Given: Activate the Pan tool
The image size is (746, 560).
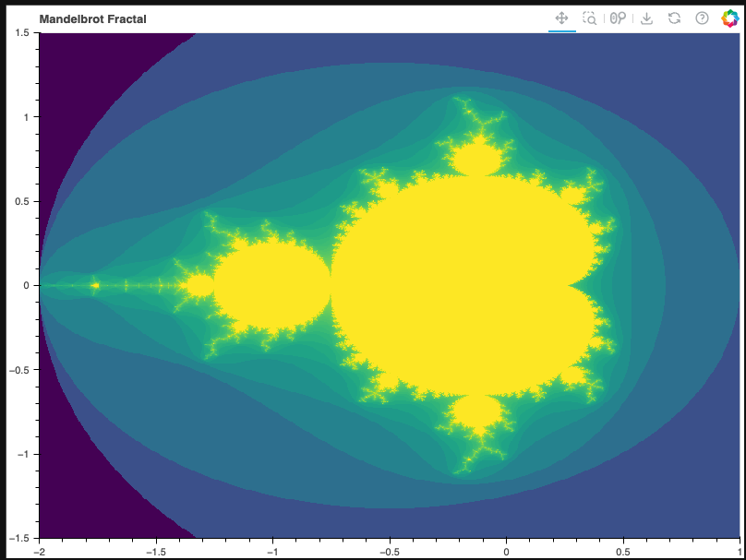Looking at the screenshot, I should click(560, 18).
